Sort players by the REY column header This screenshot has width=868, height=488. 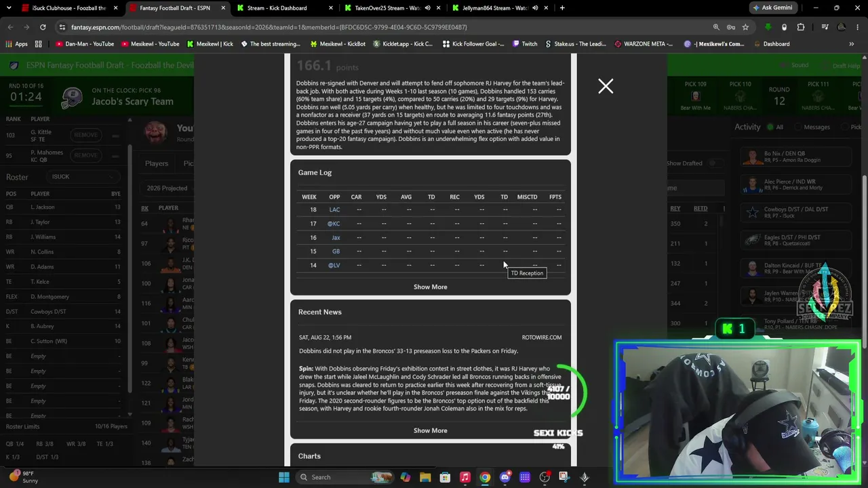[675, 209]
